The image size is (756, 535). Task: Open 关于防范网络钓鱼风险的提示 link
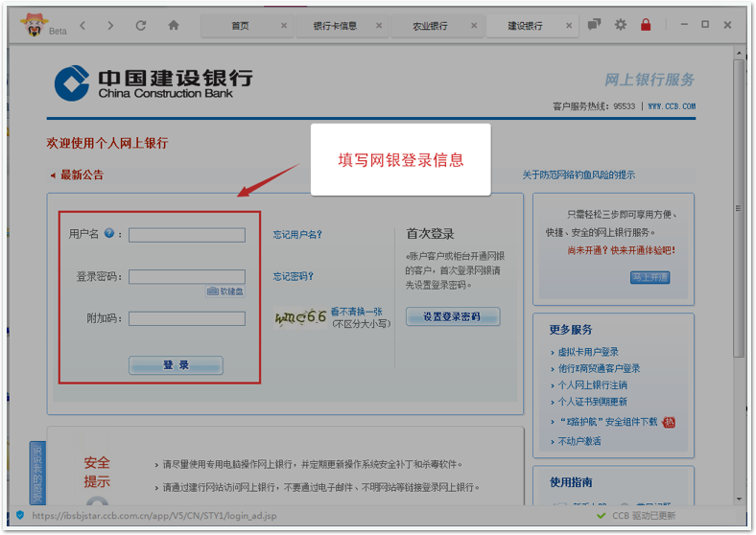click(x=579, y=174)
